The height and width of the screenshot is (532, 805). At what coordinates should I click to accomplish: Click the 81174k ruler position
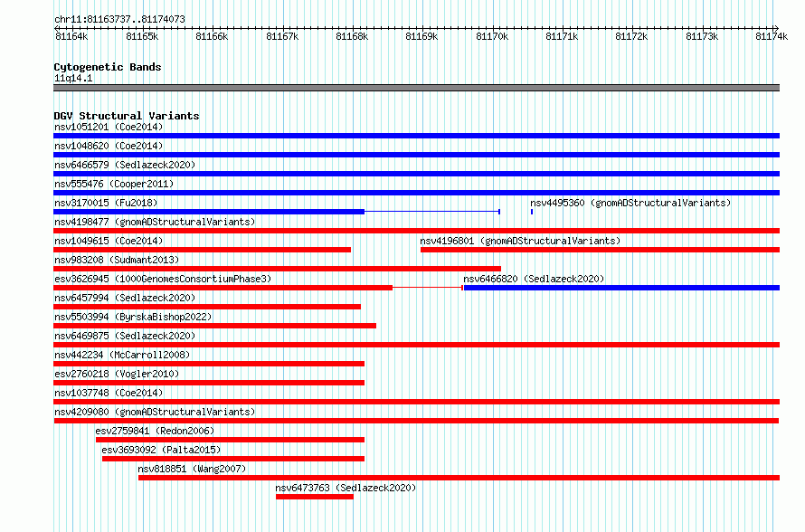(772, 36)
